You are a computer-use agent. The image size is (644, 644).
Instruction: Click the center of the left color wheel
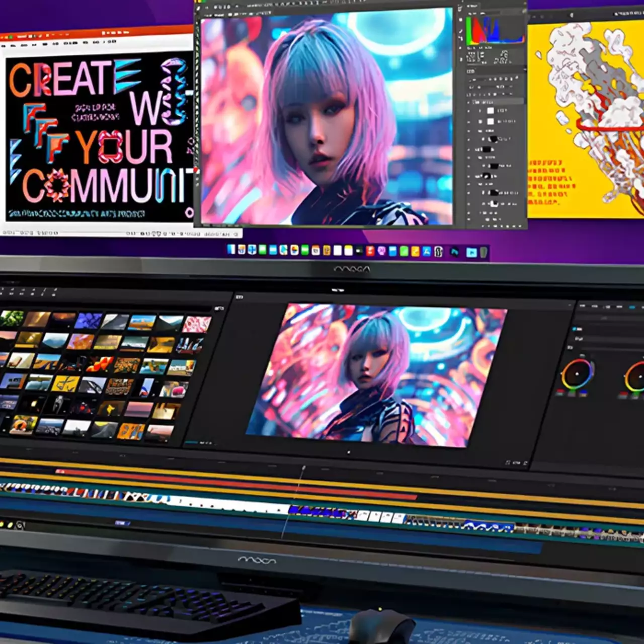coord(577,374)
